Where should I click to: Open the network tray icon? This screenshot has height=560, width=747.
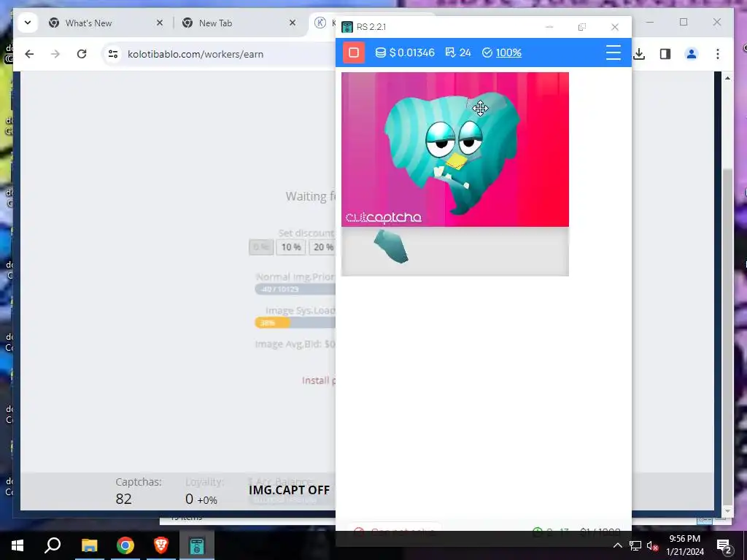pyautogui.click(x=635, y=545)
